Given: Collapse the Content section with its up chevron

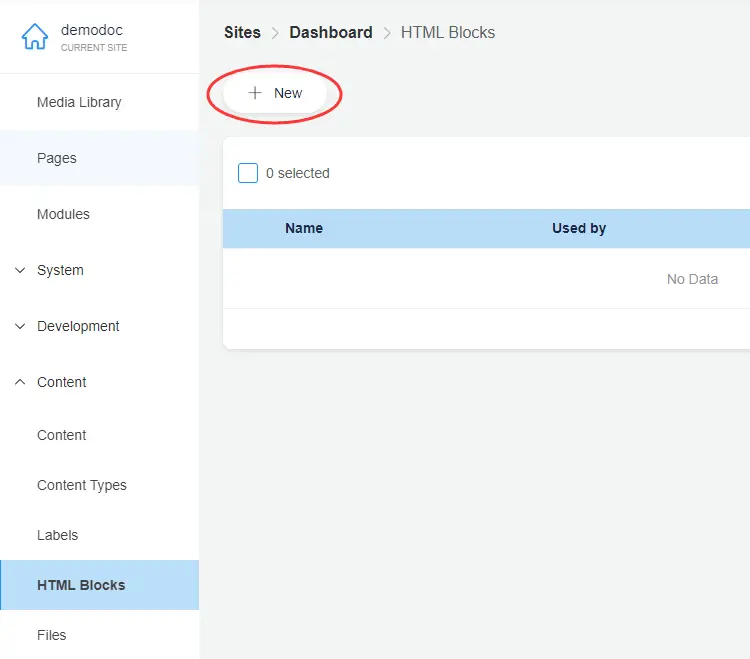Looking at the screenshot, I should tap(20, 382).
